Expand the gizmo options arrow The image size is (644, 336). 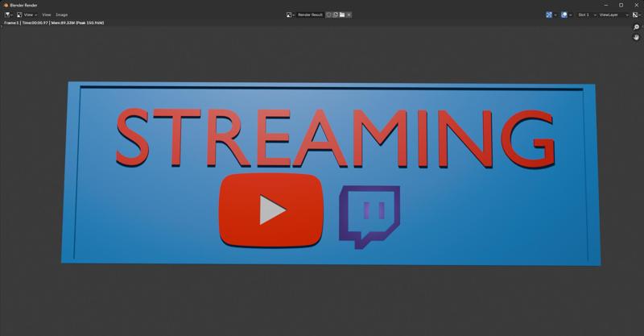555,15
